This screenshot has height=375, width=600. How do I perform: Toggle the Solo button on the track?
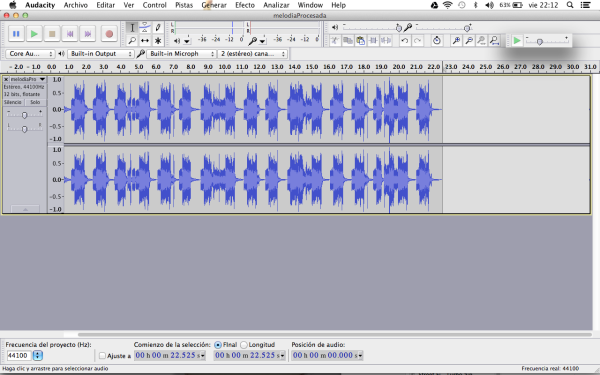[35, 102]
